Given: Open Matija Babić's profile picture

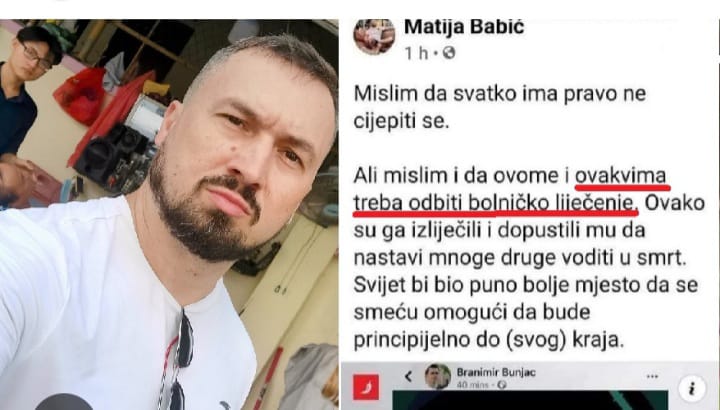Looking at the screenshot, I should [x=374, y=37].
